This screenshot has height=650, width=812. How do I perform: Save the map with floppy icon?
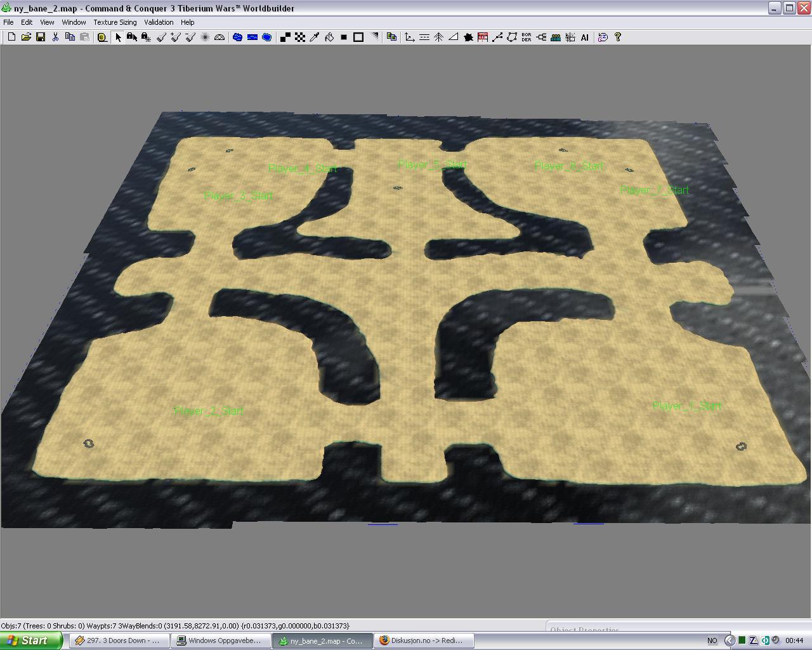tap(41, 37)
